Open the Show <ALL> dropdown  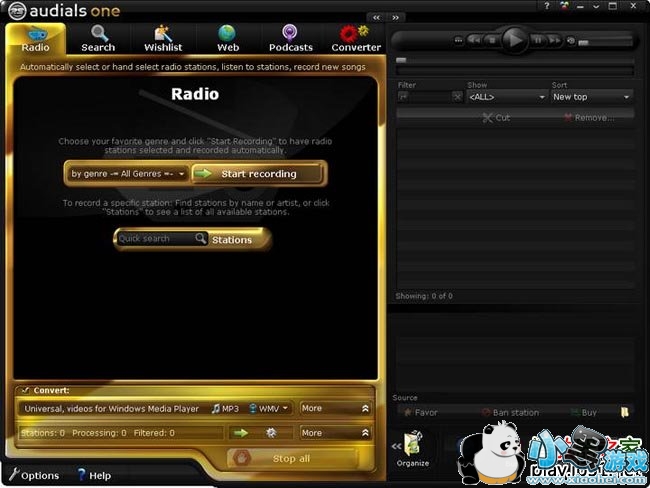[507, 97]
